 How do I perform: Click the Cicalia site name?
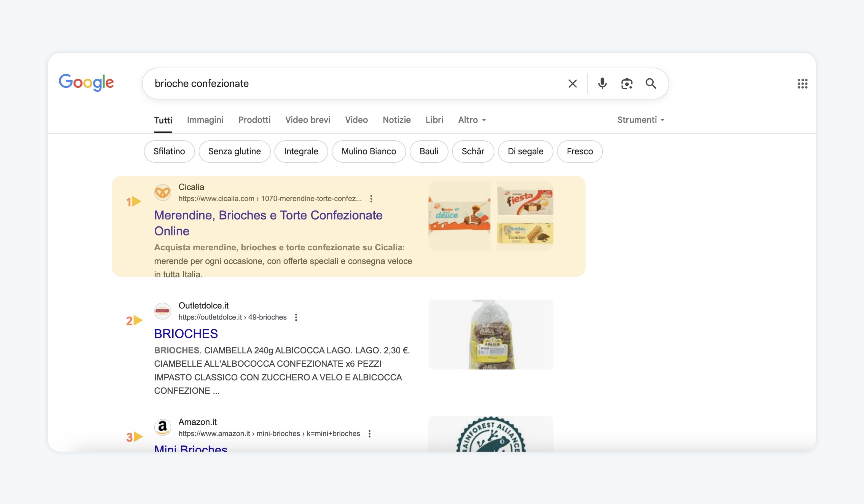tap(191, 187)
